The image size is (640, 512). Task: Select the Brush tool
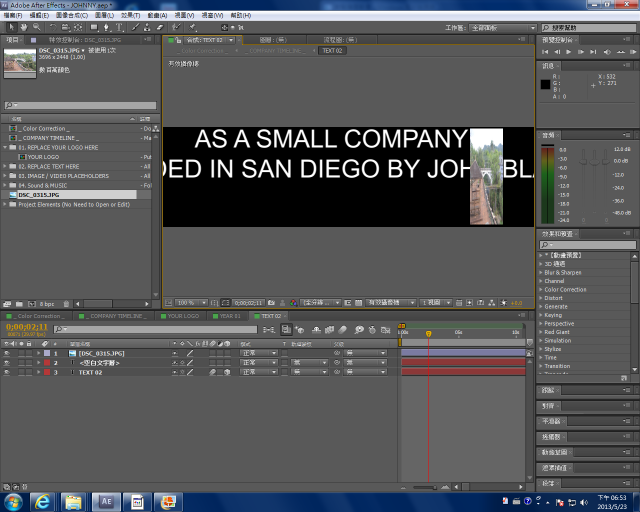pyautogui.click(x=135, y=27)
